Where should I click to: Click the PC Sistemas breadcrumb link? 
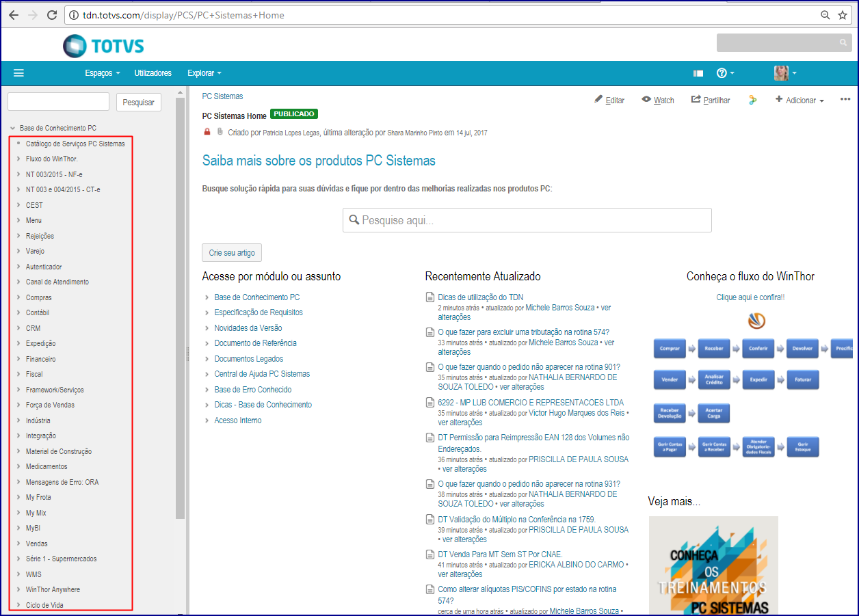point(222,96)
